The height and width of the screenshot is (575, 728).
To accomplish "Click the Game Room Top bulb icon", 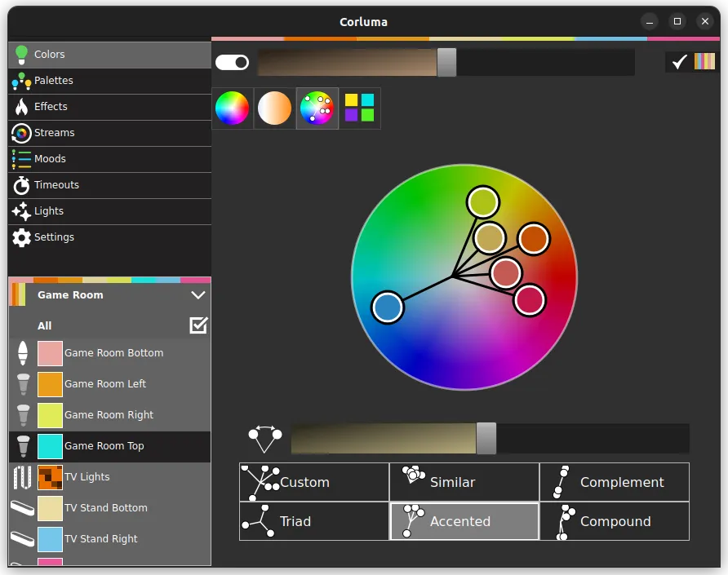I will (23, 446).
